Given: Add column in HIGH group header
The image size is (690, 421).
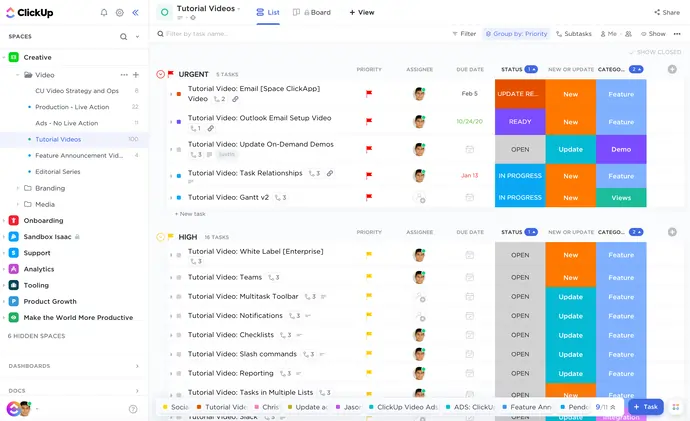Looking at the screenshot, I should 672,232.
